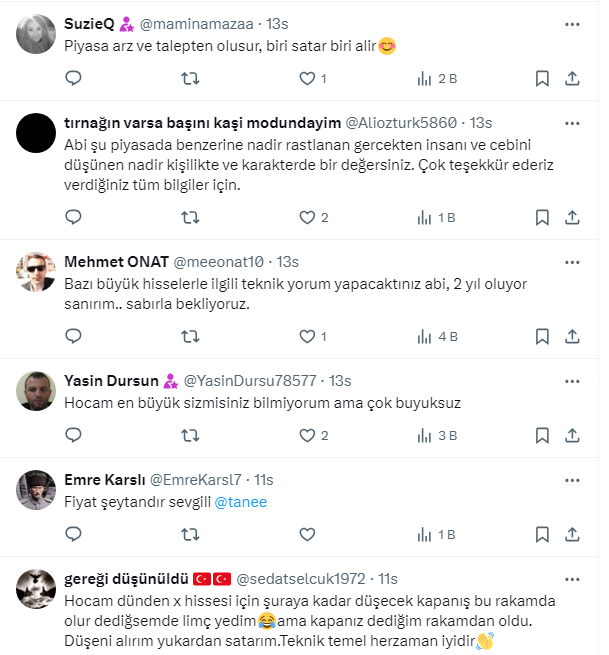609x655 pixels.
Task: Reply to Emre Karslı's tweet
Action: point(73,534)
